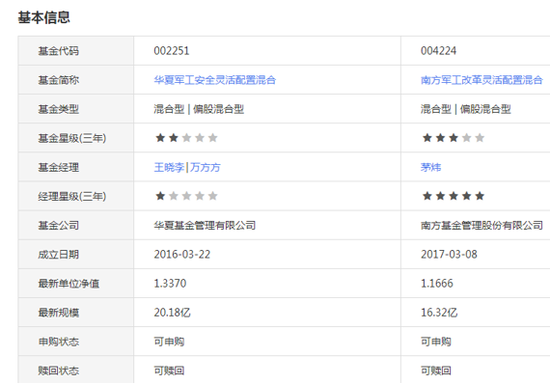Viewport: 550px width, 384px height.
Task: Open 南方军工改革灵活配置混合 fund link
Action: pos(482,80)
